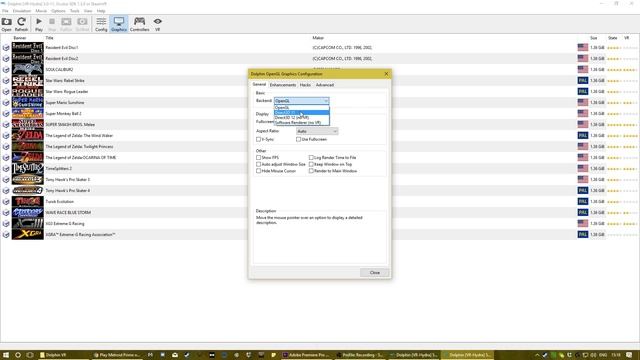Screen dimensions: 640x360
Task: Click Task View icon on taskbar
Action: tap(30, 355)
